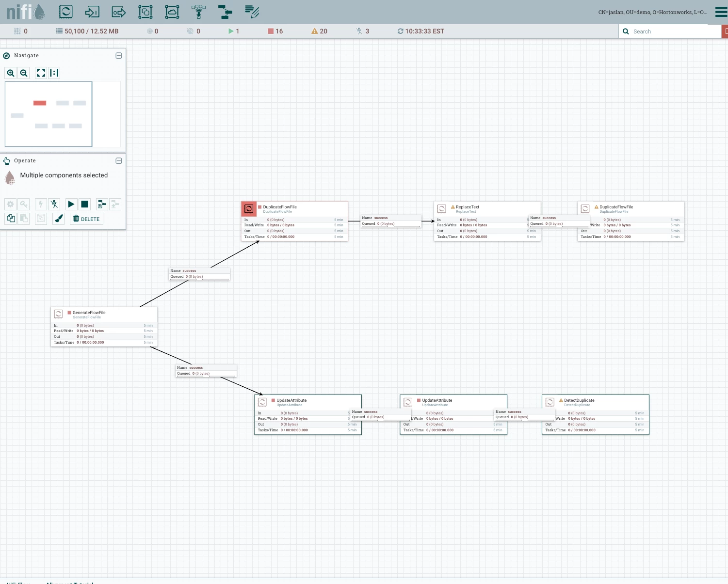
Task: Select the Funnel toolbar icon
Action: [199, 12]
